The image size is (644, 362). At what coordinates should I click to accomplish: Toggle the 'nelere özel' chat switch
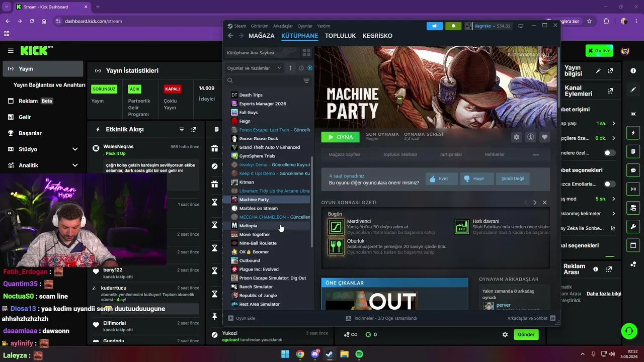pos(609,153)
